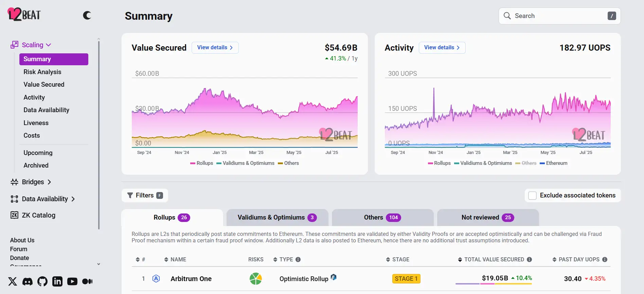Open the Filters button
The width and height of the screenshot is (644, 294).
[x=145, y=195]
